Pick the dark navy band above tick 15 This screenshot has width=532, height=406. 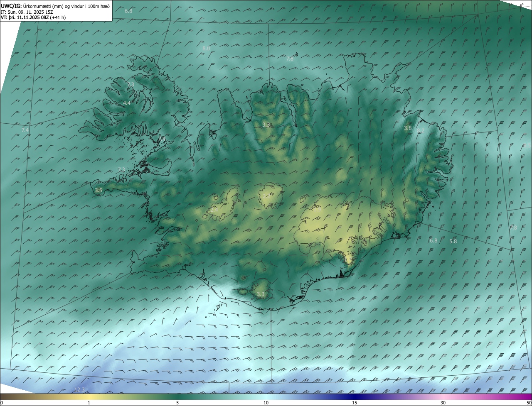pyautogui.click(x=355, y=396)
